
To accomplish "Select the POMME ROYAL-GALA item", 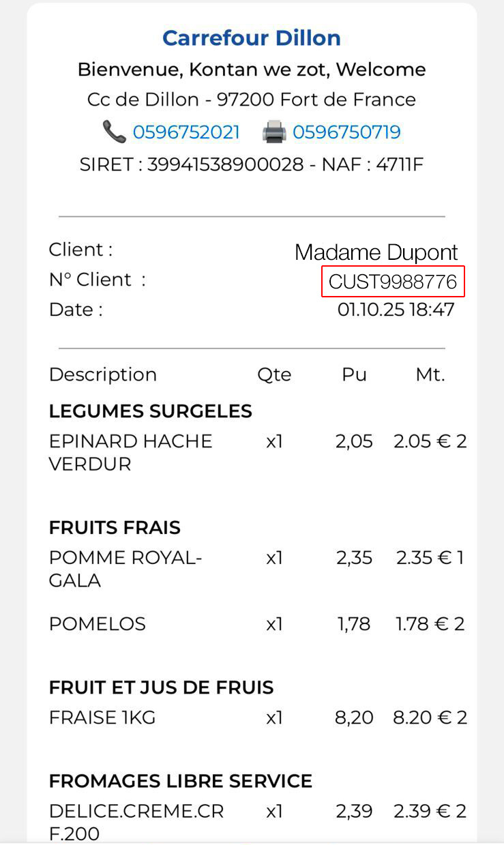I will coord(125,569).
